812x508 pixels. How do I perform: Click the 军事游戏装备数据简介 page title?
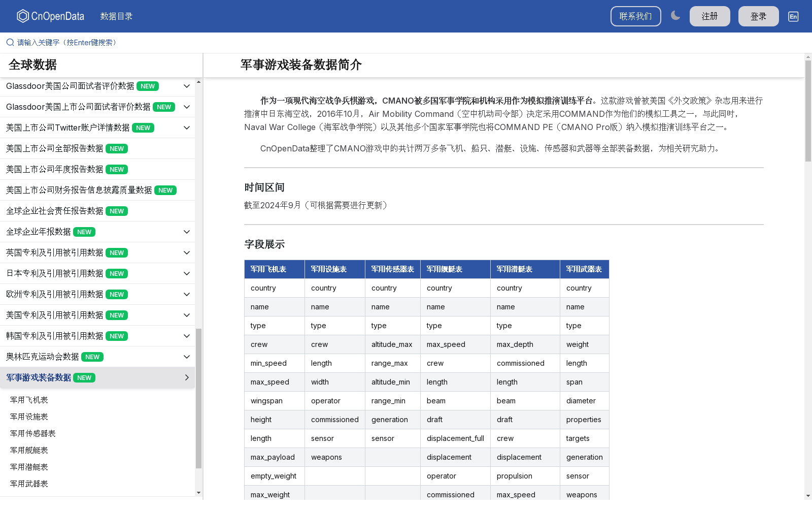point(301,65)
